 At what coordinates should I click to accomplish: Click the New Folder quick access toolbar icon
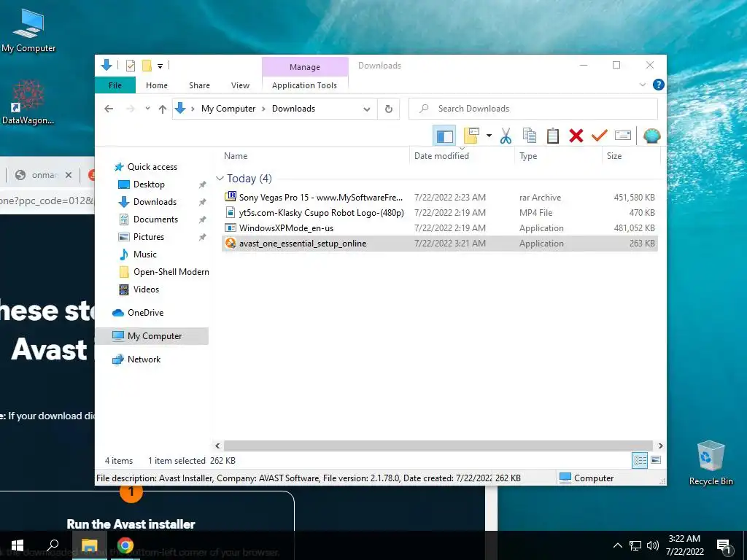[x=147, y=66]
